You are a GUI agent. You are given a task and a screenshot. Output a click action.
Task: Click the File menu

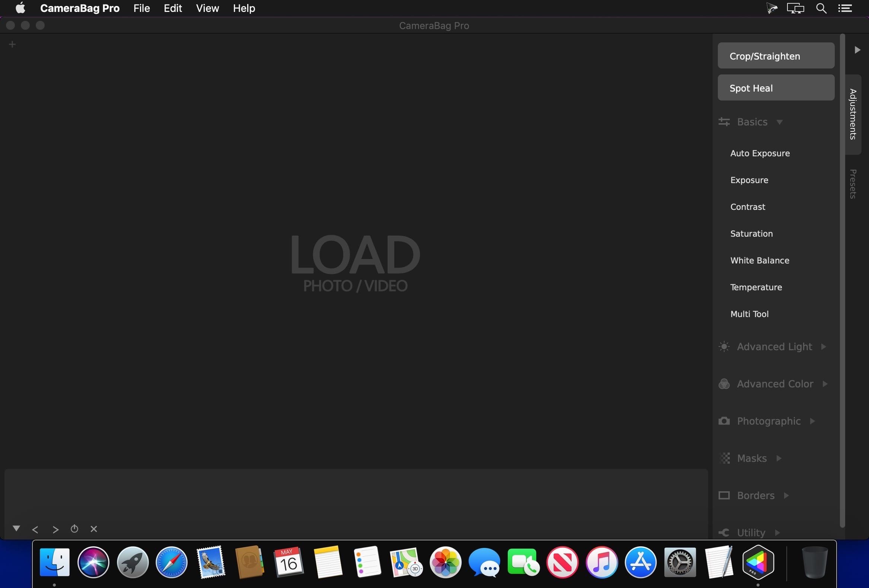[141, 8]
